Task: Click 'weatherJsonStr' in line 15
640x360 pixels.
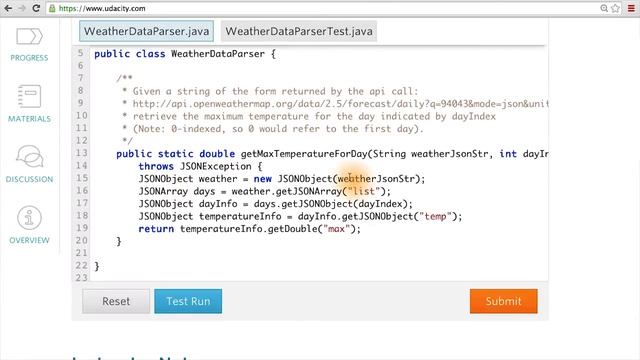Action: 376,179
